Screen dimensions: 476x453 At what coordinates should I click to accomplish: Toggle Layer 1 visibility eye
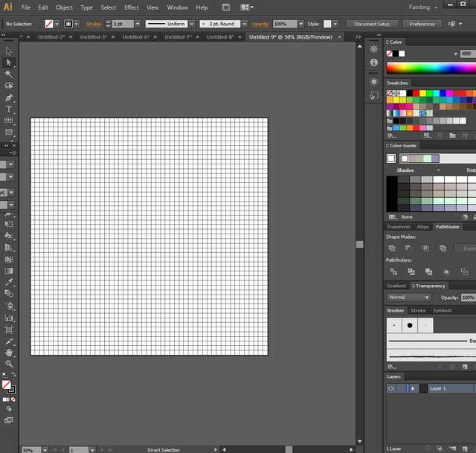[390, 388]
